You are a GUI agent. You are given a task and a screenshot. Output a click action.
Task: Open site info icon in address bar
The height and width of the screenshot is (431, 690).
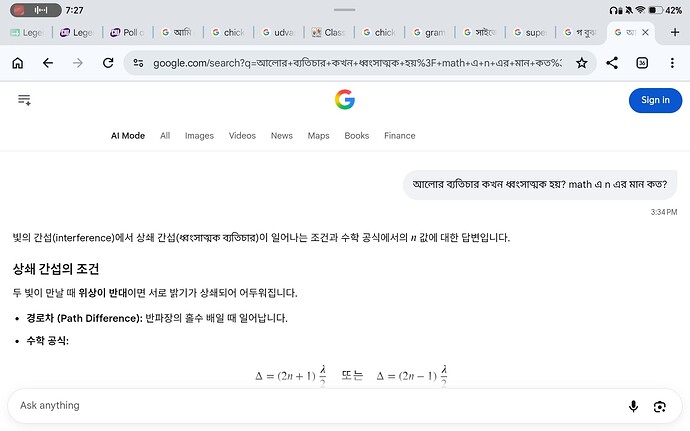[138, 63]
